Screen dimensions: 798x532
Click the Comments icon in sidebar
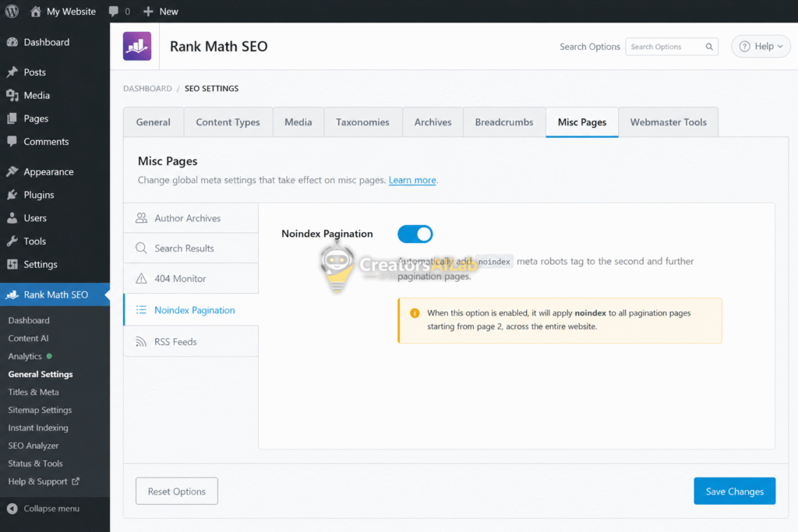click(x=12, y=142)
